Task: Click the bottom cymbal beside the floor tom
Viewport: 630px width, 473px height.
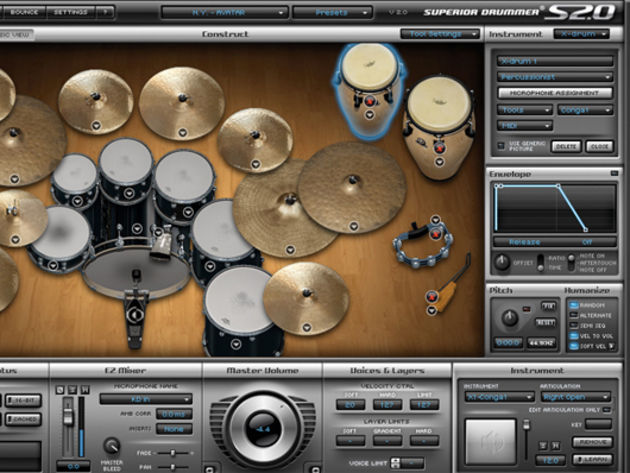Action: coord(306,298)
